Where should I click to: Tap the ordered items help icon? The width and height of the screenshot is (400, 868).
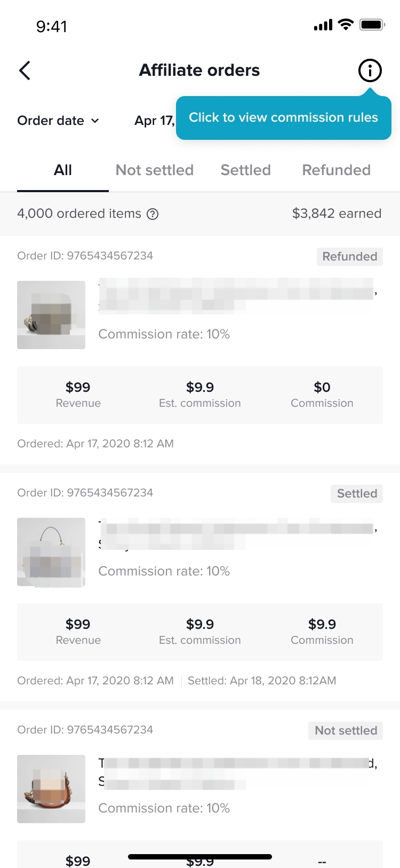tap(153, 214)
